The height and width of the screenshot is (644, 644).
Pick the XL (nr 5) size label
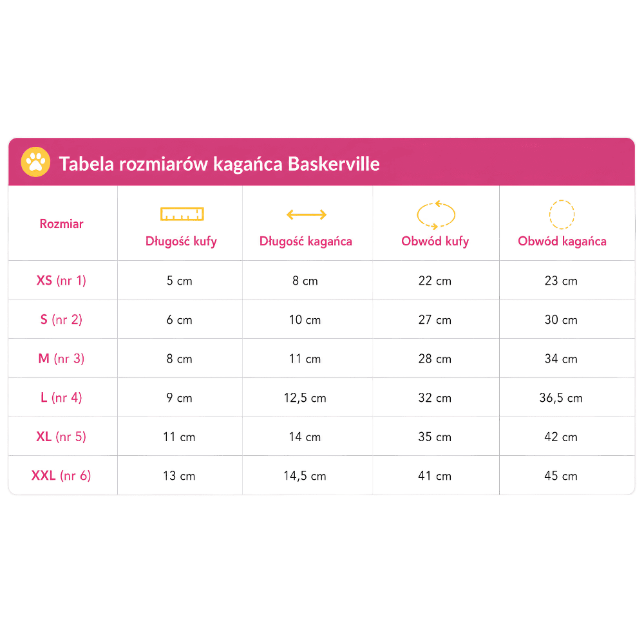click(x=61, y=437)
